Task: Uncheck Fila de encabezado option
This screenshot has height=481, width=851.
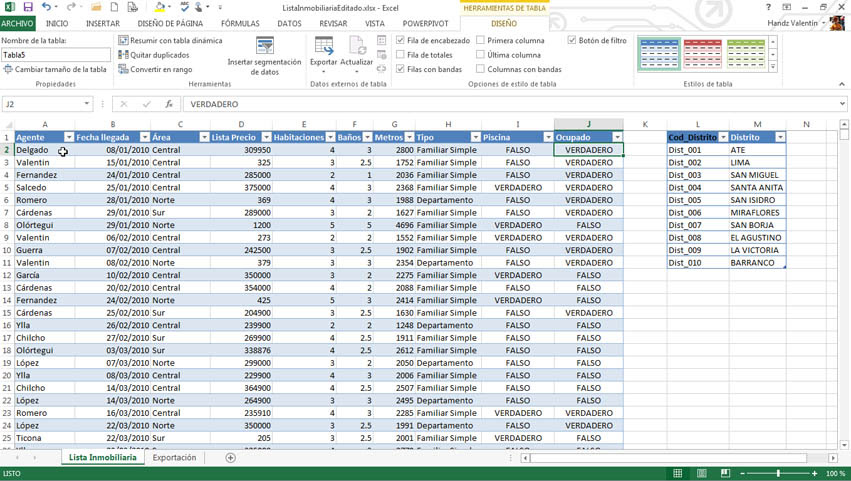Action: click(401, 41)
